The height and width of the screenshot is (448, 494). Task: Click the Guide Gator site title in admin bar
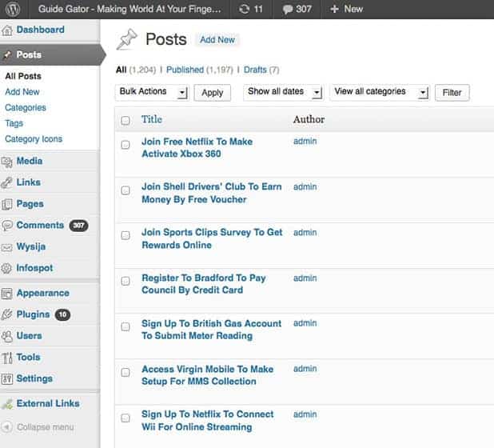(x=129, y=9)
